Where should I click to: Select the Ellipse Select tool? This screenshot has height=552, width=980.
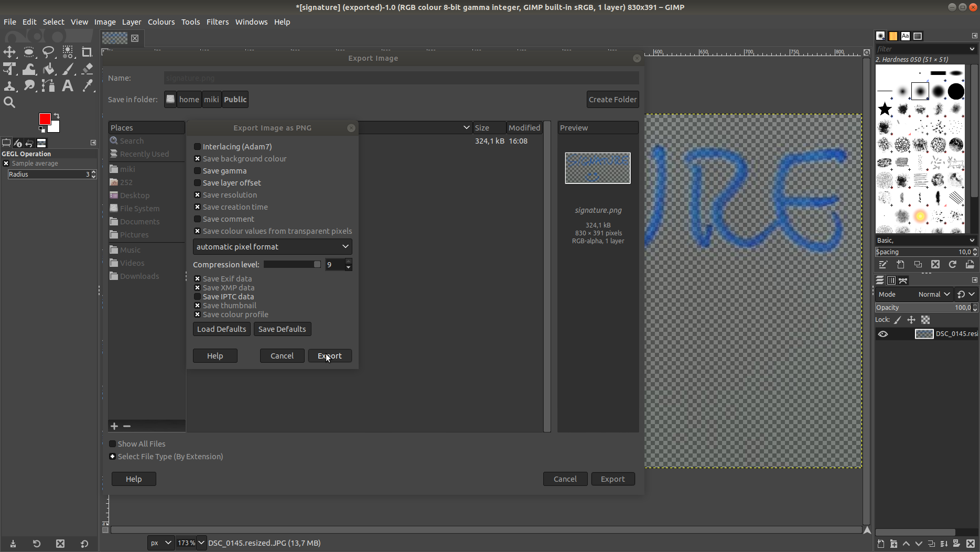pyautogui.click(x=29, y=52)
